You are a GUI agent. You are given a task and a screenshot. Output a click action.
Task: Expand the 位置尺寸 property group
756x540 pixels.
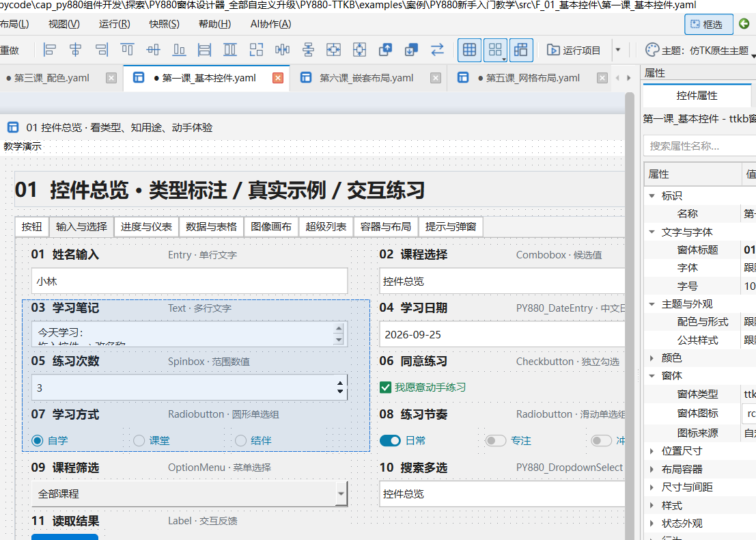click(x=652, y=451)
